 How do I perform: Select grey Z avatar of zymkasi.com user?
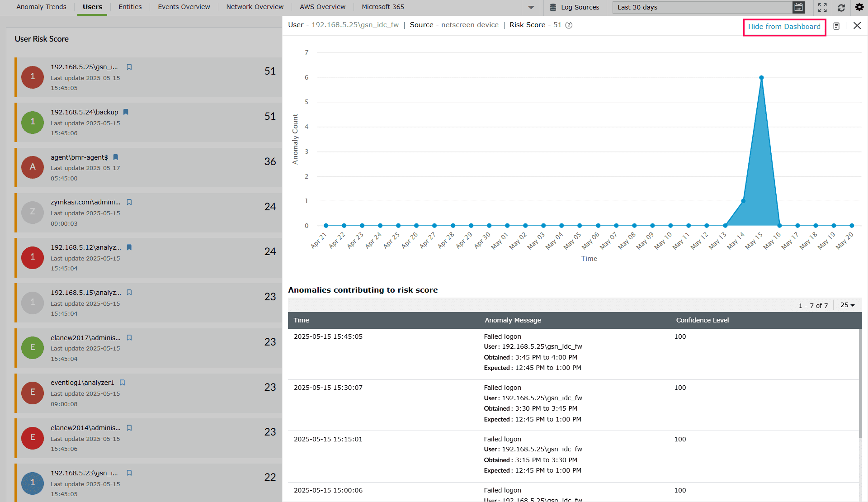[33, 212]
